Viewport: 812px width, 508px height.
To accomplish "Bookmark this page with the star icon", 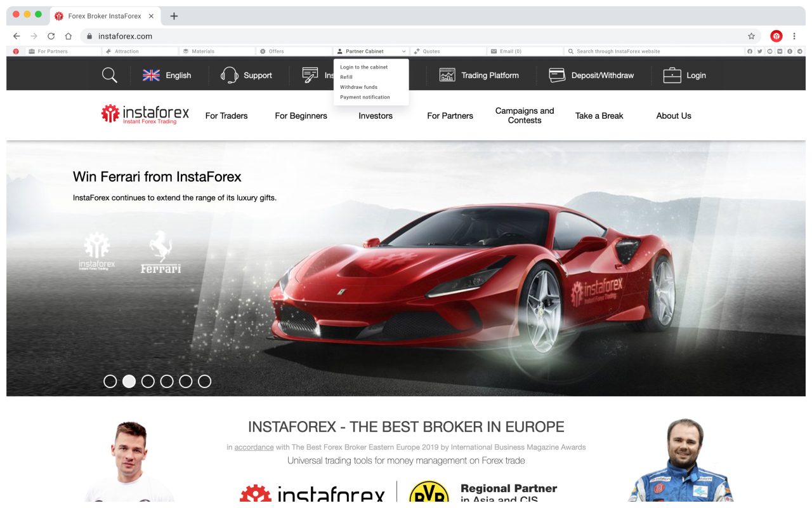I will (752, 36).
